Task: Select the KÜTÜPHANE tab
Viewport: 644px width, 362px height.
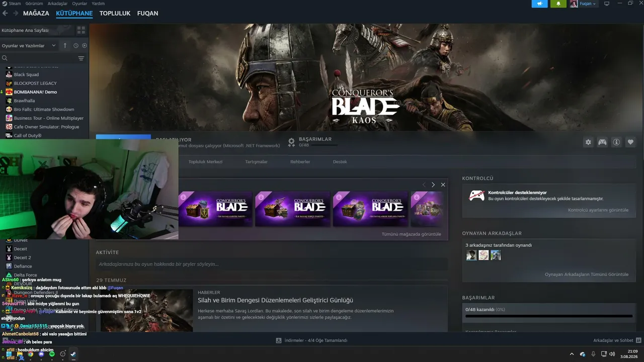Action: 74,13
